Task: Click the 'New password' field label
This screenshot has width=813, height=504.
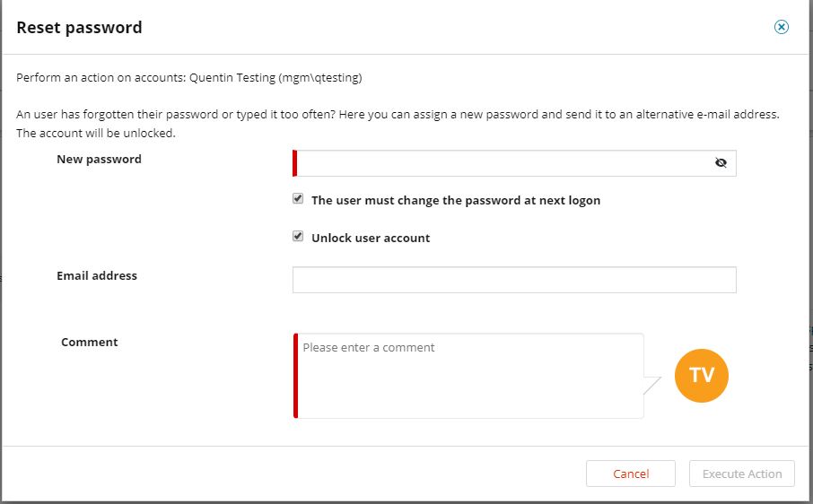Action: [x=99, y=159]
